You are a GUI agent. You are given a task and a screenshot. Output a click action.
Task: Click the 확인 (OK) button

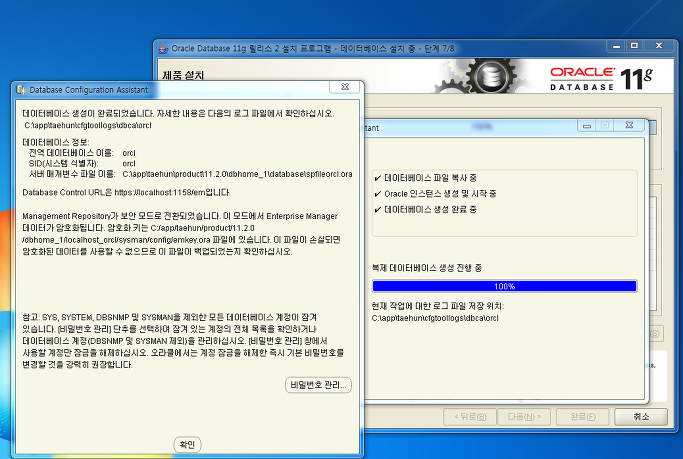pyautogui.click(x=187, y=445)
